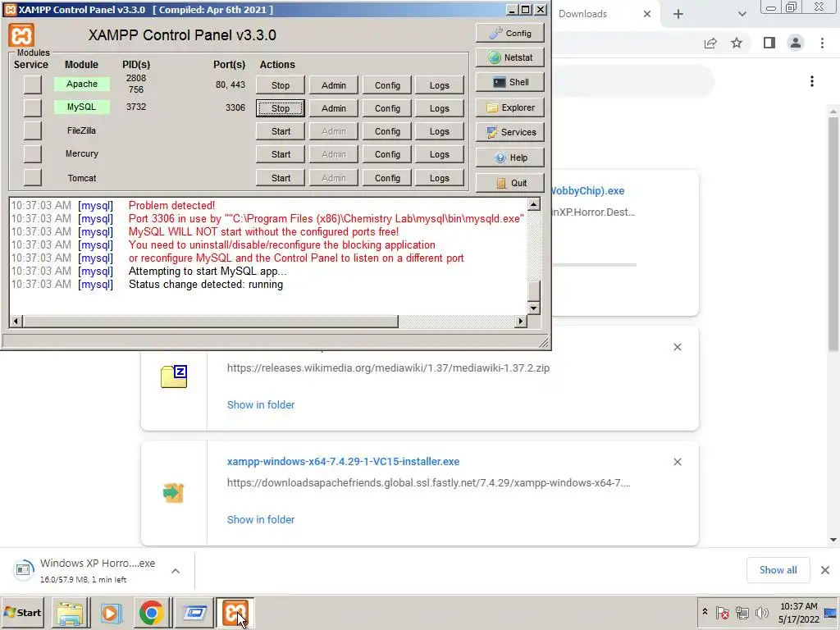
Task: Click the network tray icon
Action: coord(742,613)
